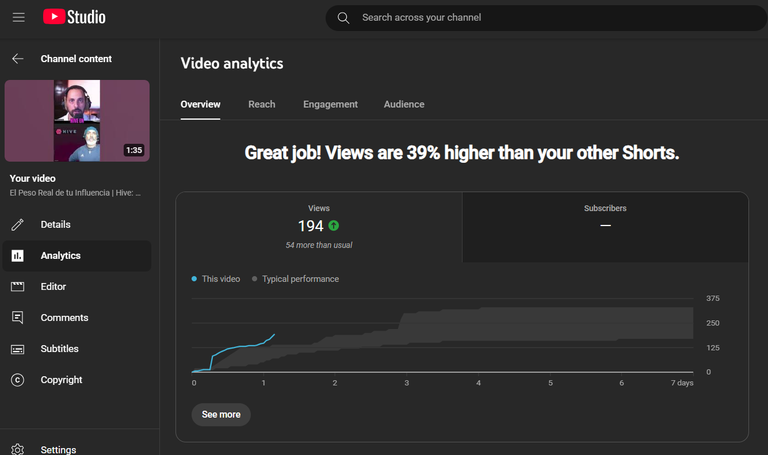
Task: Click the search magnifier icon
Action: click(343, 18)
